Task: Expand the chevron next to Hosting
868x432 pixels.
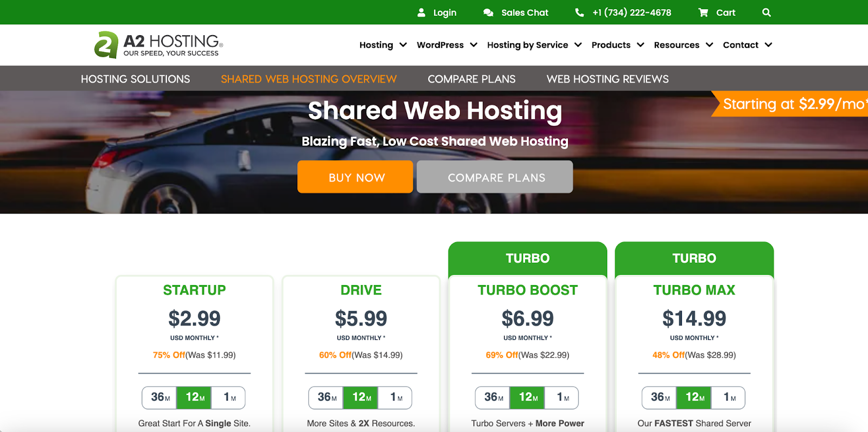Action: point(403,45)
